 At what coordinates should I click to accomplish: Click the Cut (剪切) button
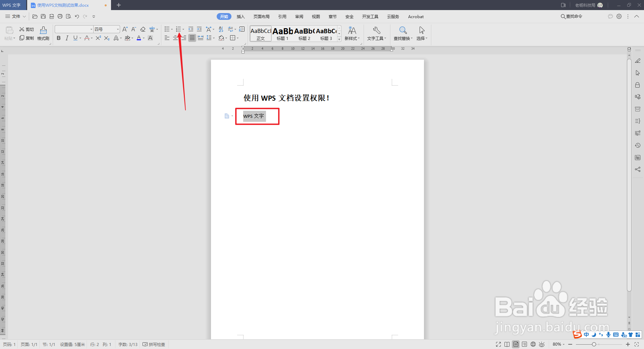26,30
